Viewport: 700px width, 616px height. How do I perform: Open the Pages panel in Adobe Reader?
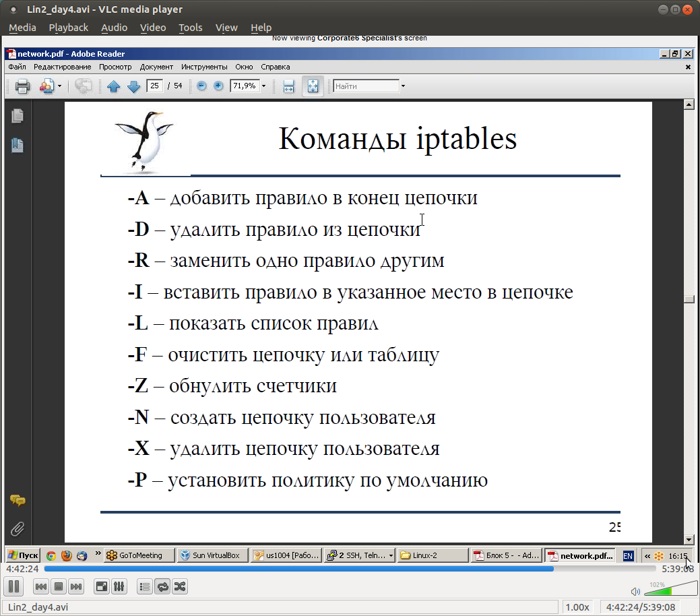(x=18, y=116)
